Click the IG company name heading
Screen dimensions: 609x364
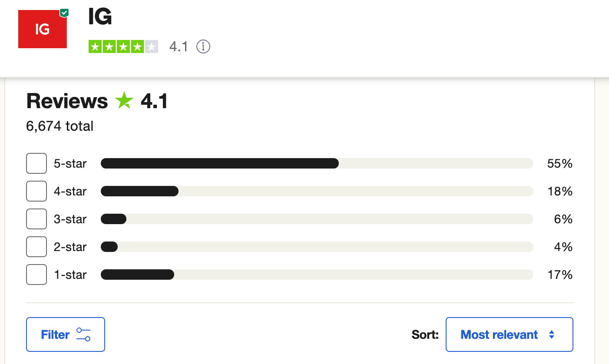[x=100, y=17]
